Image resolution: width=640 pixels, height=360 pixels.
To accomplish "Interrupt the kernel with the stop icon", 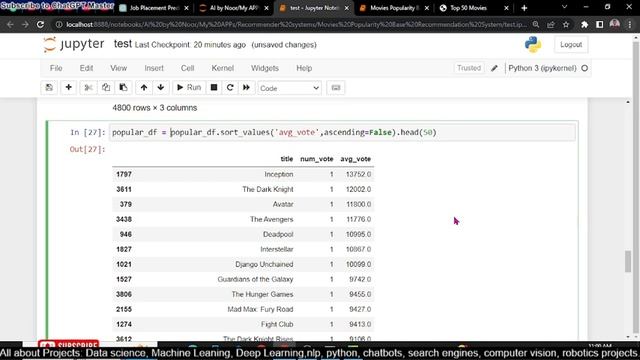I will click(x=213, y=88).
